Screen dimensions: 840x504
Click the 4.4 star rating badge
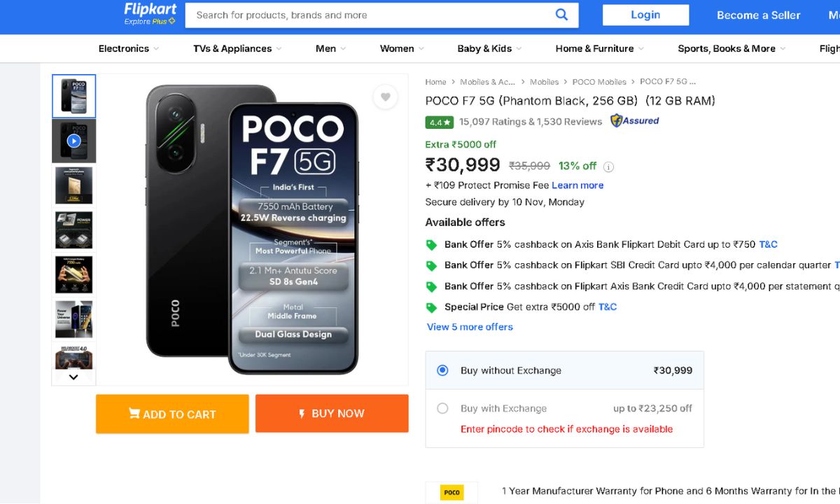coord(439,122)
